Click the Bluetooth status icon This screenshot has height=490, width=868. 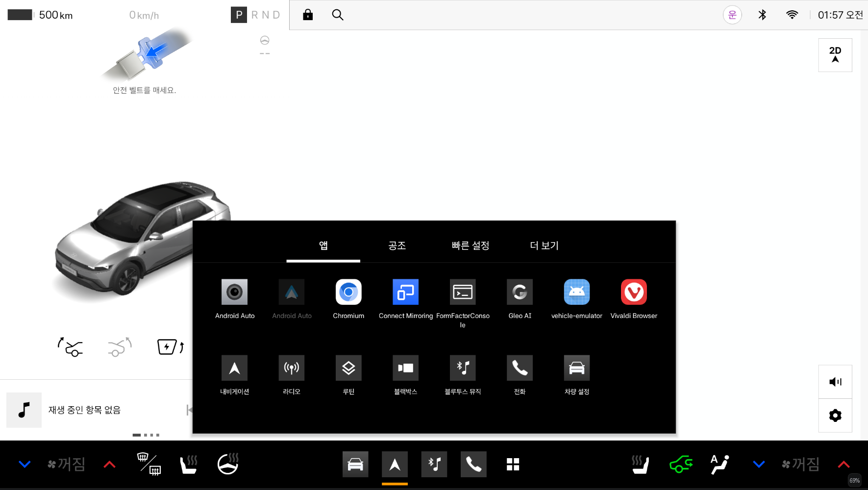point(762,15)
